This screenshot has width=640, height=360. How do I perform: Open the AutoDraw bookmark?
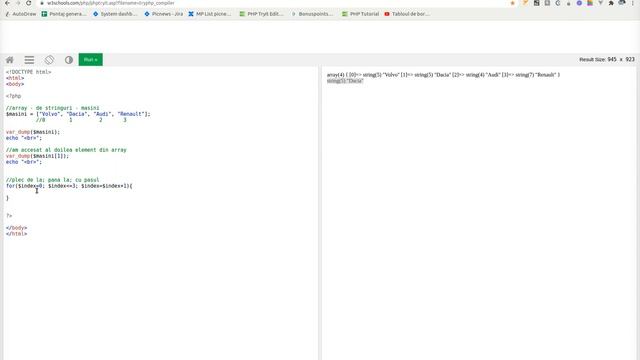pos(20,14)
